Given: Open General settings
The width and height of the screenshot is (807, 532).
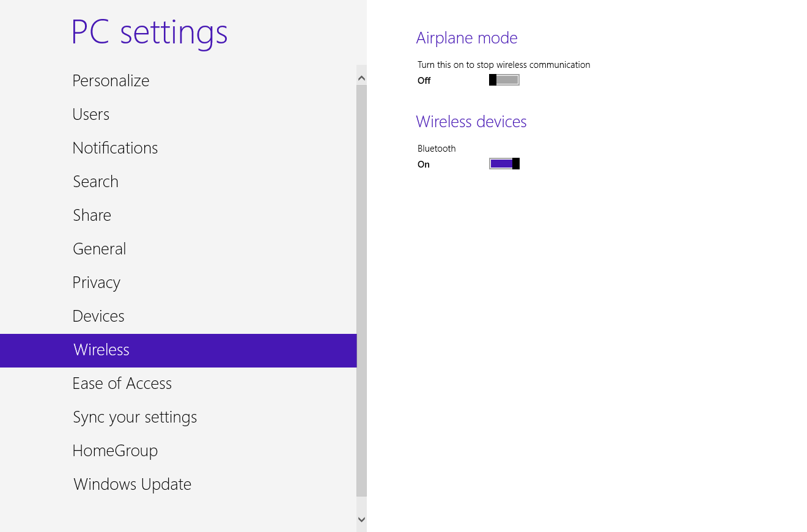Looking at the screenshot, I should point(178,249).
